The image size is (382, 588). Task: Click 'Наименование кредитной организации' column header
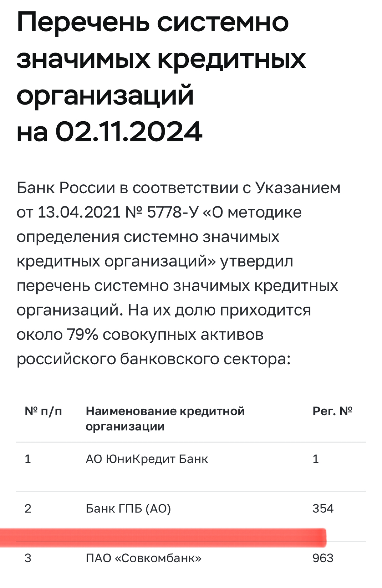coord(165,418)
